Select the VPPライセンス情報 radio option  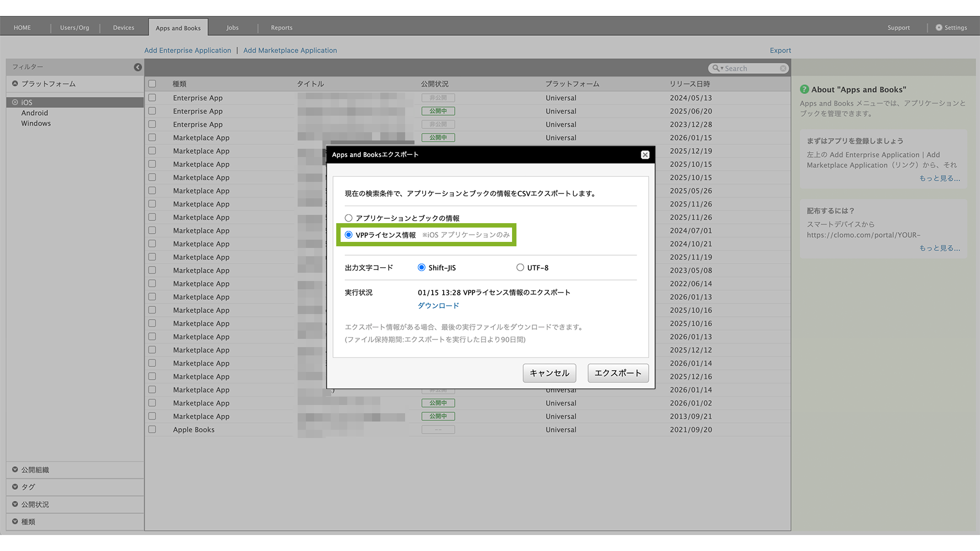click(x=348, y=235)
